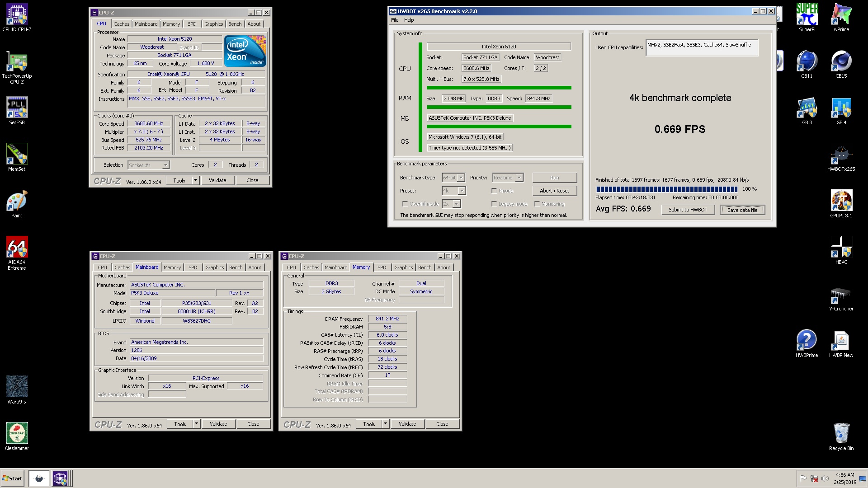Open the Y-Cruncher desktop shortcut
The image size is (868, 488).
(841, 298)
